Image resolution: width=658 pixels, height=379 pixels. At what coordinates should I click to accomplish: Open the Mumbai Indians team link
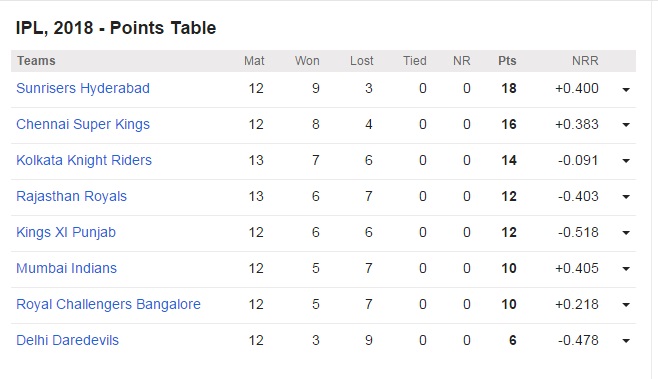(x=66, y=268)
